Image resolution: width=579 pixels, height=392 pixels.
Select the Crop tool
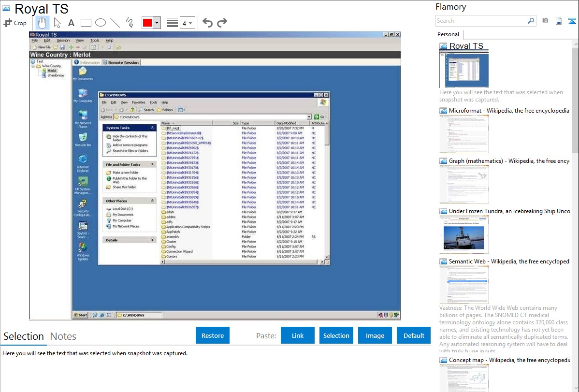(x=15, y=23)
